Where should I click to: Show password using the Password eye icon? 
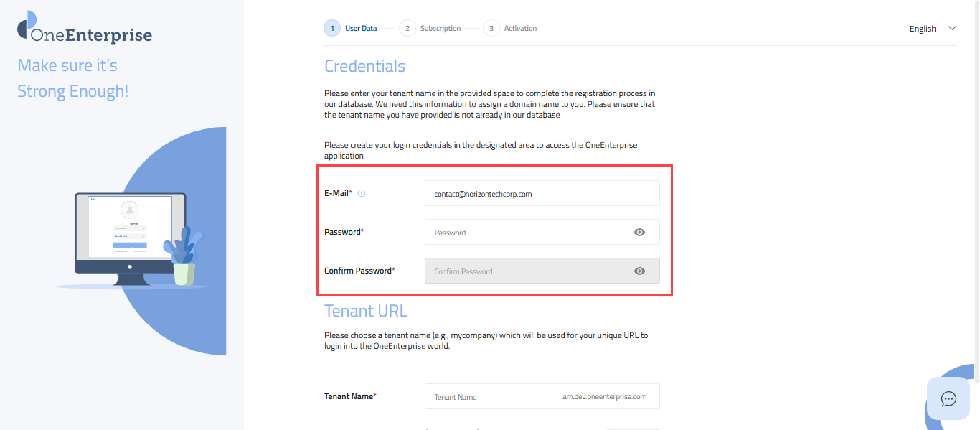pos(639,232)
